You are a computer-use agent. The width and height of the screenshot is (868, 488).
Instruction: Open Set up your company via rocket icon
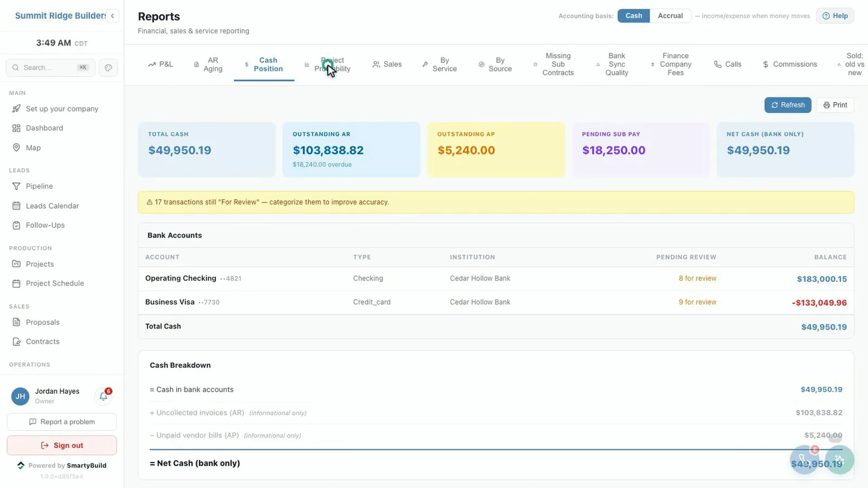(x=17, y=109)
